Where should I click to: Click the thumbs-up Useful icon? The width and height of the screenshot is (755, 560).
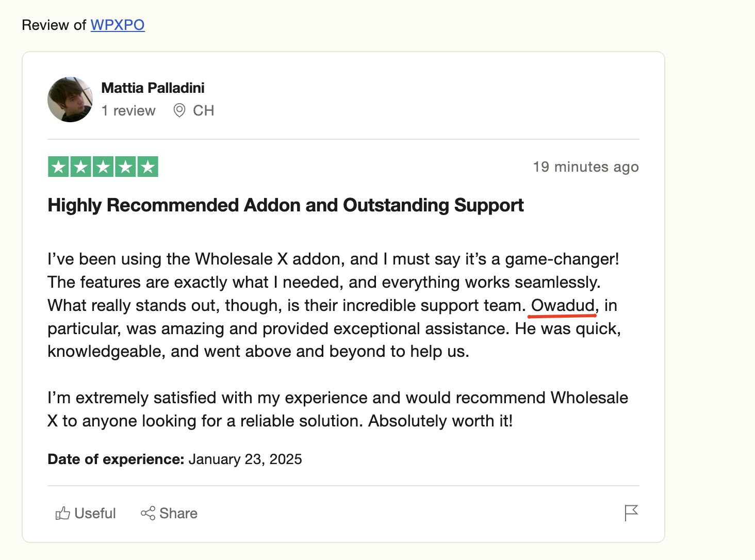pyautogui.click(x=62, y=513)
